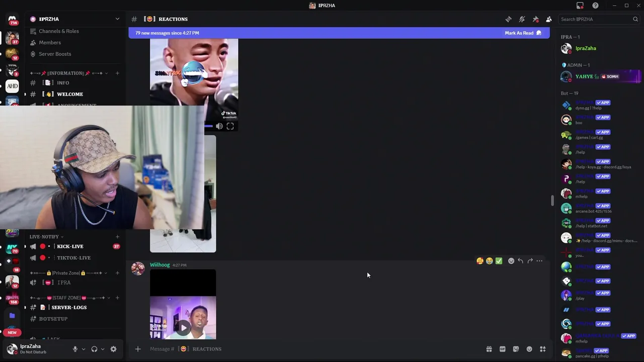644x362 pixels.
Task: Add channel to LIVE-NOTIFY category
Action: (x=117, y=237)
